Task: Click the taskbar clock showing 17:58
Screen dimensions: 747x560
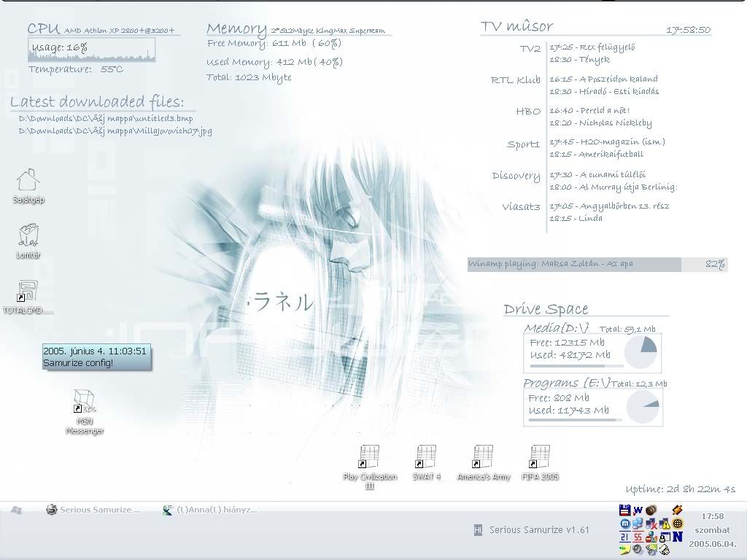Action: 712,516
